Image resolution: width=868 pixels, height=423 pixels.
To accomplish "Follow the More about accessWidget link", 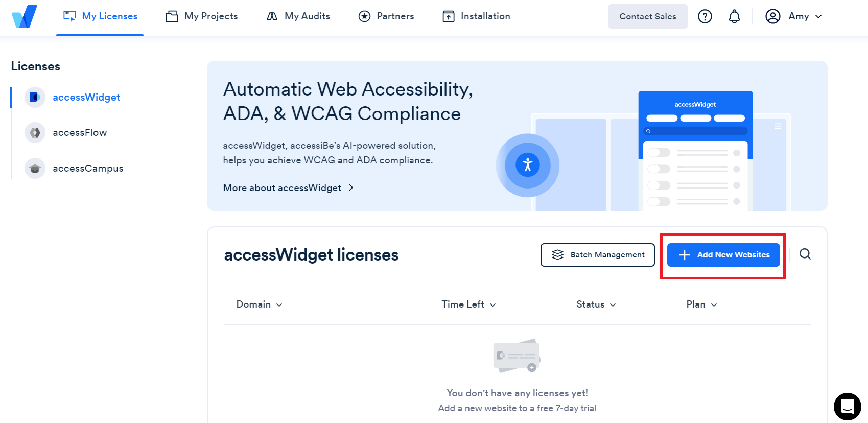I will tap(289, 187).
